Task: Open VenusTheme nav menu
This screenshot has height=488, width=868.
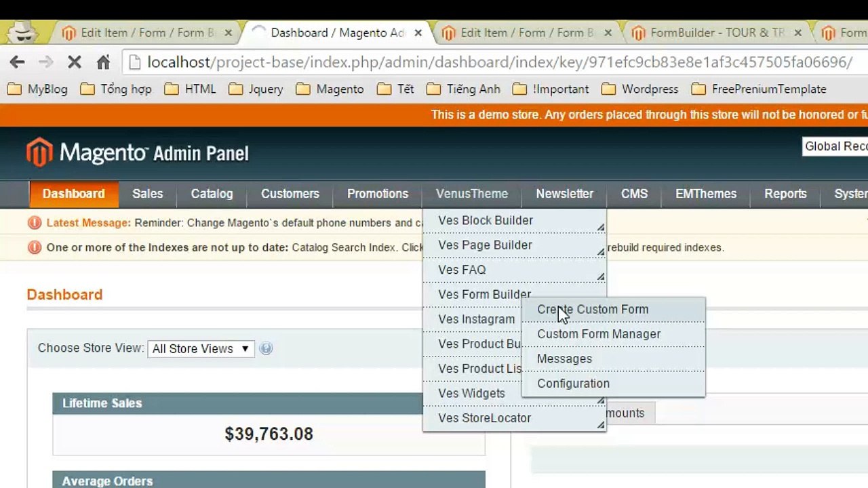Action: coord(472,194)
